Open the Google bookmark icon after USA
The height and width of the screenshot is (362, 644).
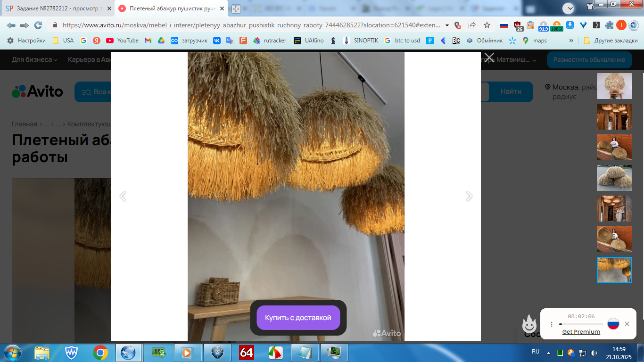point(83,41)
